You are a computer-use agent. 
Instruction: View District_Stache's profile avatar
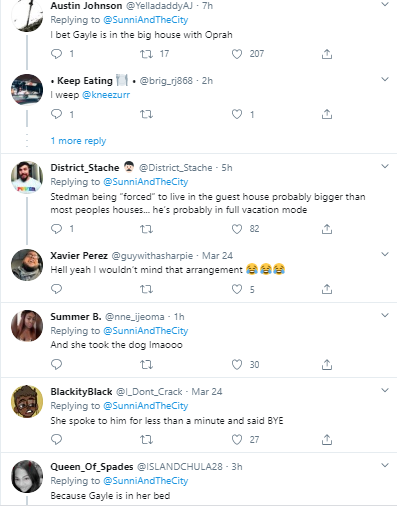point(27,177)
